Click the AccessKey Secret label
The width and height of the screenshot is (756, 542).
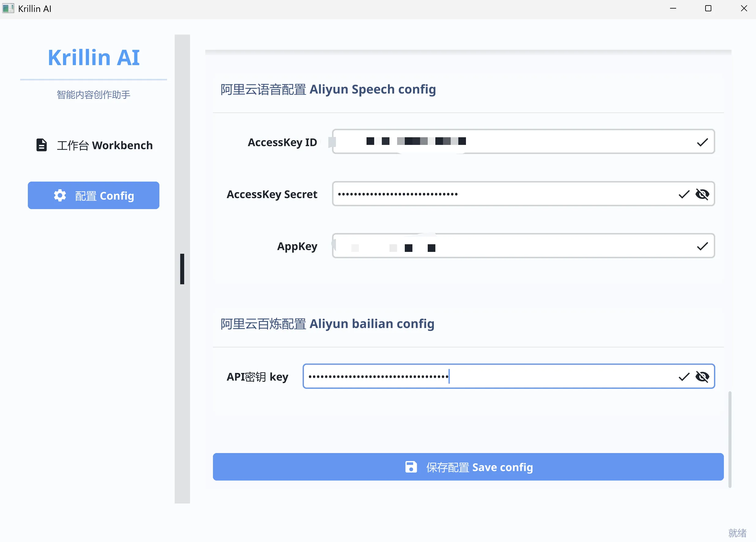[x=272, y=194]
